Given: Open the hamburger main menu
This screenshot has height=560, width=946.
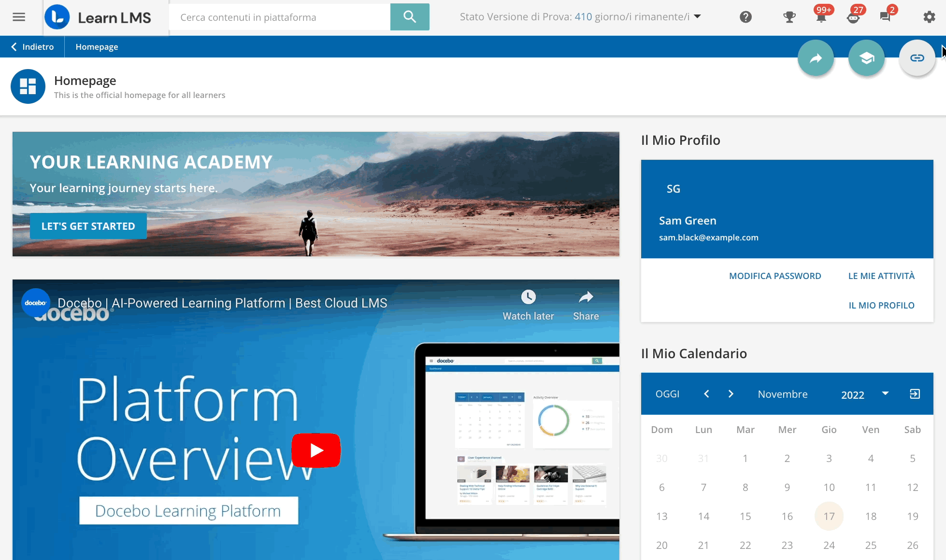Looking at the screenshot, I should [x=19, y=17].
